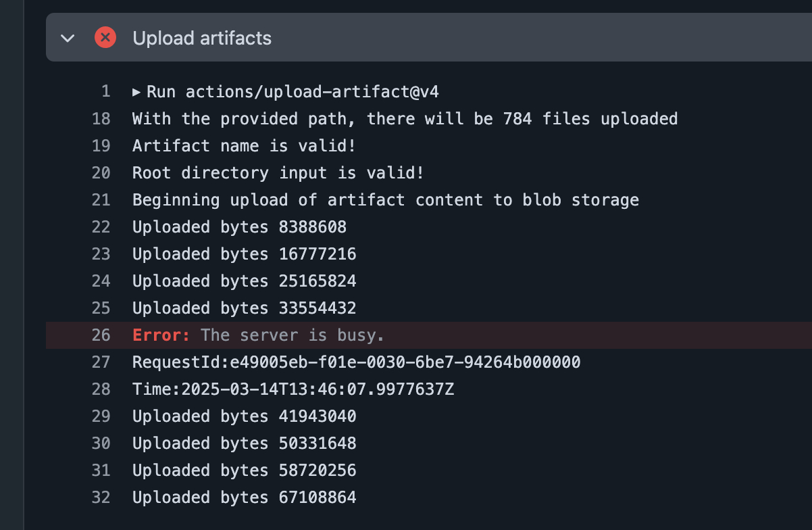Select log line number 32

click(101, 498)
